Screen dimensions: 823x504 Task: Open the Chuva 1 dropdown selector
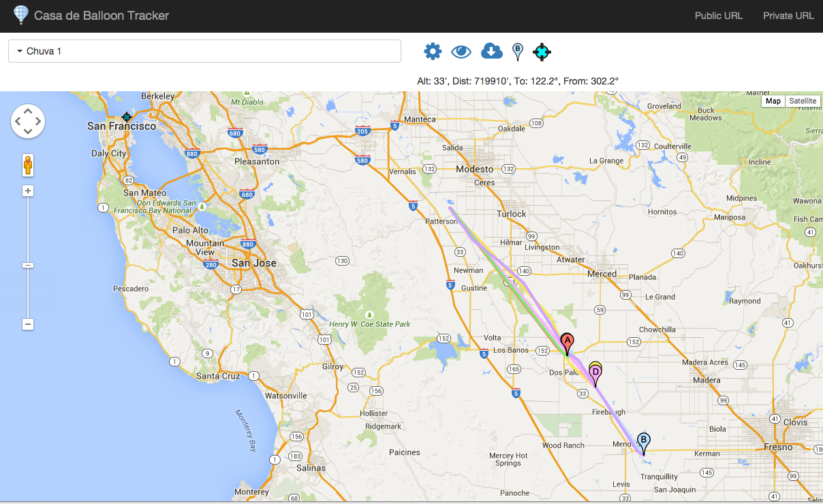pyautogui.click(x=204, y=51)
